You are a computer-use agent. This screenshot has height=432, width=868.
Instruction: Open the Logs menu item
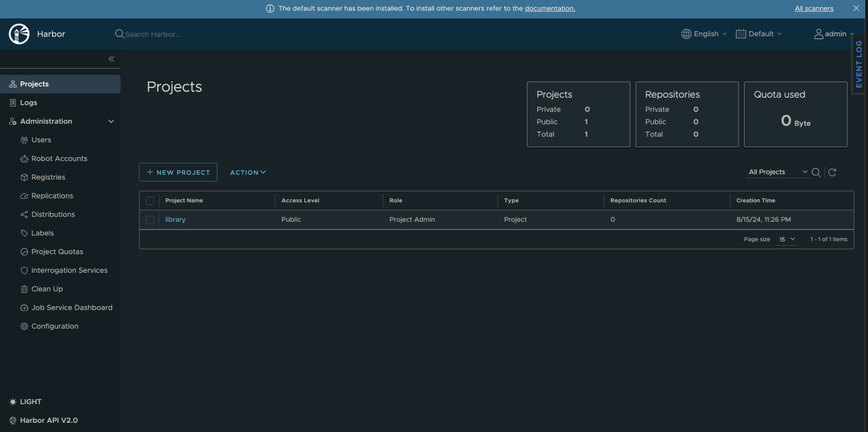[x=60, y=103]
